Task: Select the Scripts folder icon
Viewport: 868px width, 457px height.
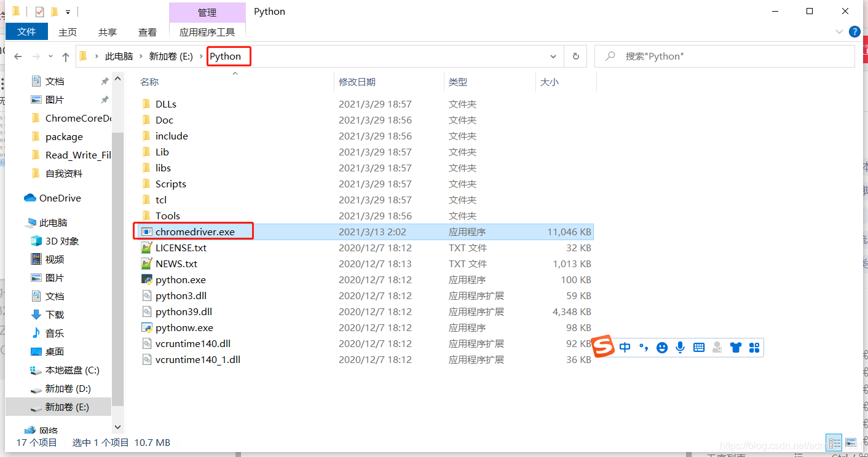Action: click(x=146, y=184)
